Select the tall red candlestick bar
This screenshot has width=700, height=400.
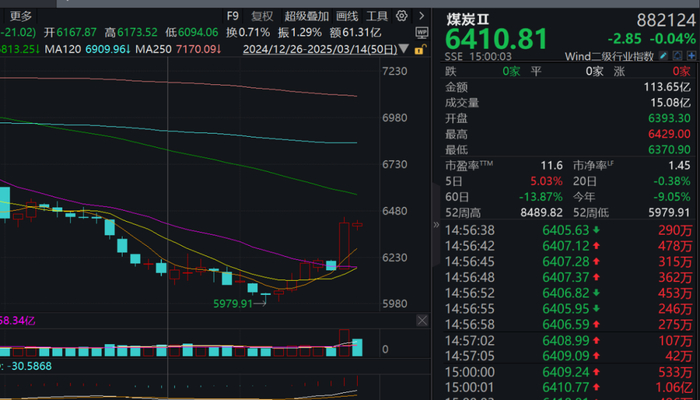(x=344, y=244)
